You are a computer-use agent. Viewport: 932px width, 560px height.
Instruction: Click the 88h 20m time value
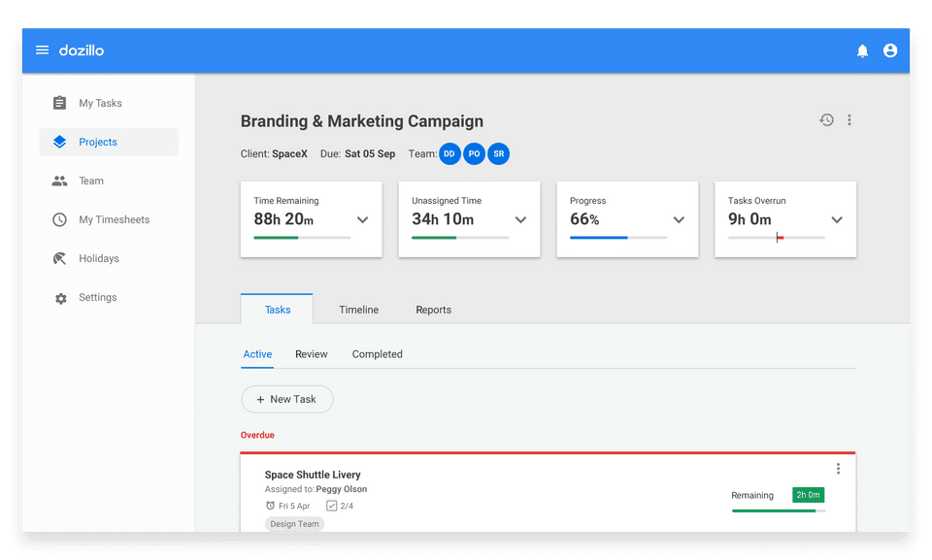click(x=283, y=219)
